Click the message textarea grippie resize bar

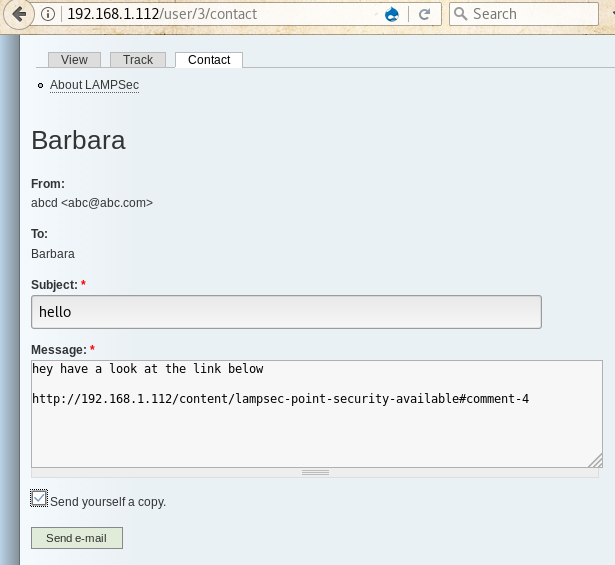click(x=316, y=472)
